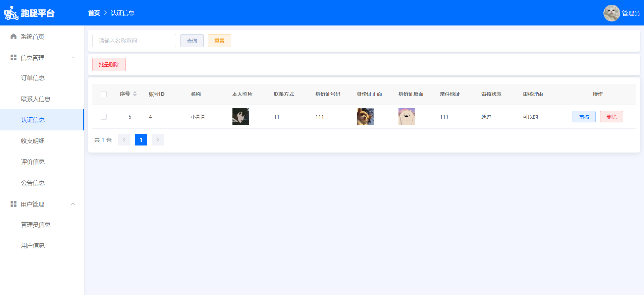Click the 小哥哥 name cell
This screenshot has height=295, width=644.
pyautogui.click(x=198, y=117)
